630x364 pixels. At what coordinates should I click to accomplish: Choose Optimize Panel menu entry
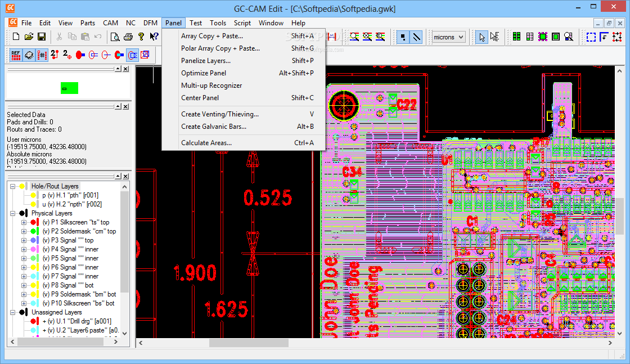[244, 73]
